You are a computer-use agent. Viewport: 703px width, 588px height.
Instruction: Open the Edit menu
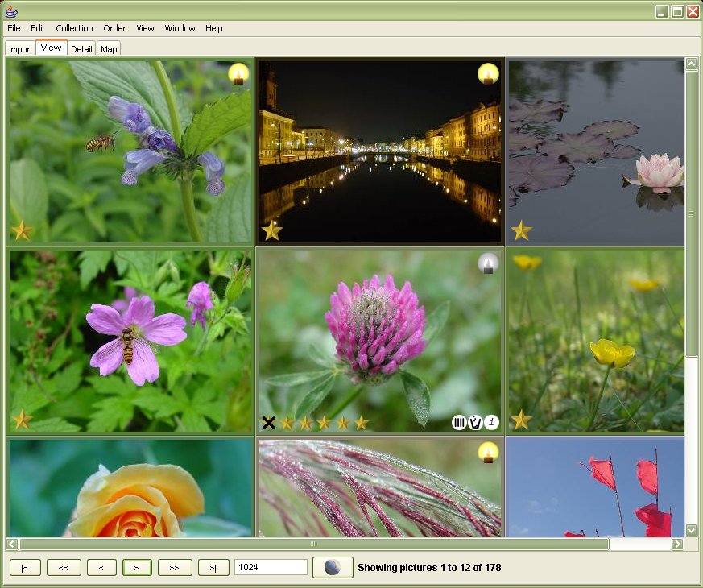pos(38,28)
